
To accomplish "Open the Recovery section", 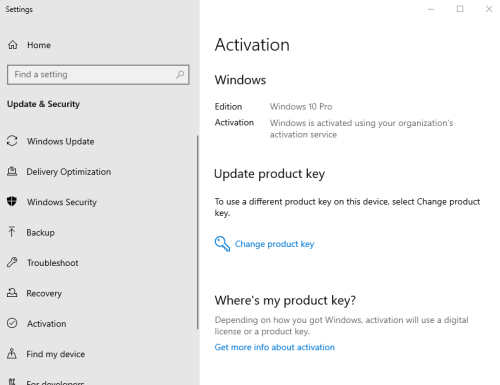I will pos(44,293).
